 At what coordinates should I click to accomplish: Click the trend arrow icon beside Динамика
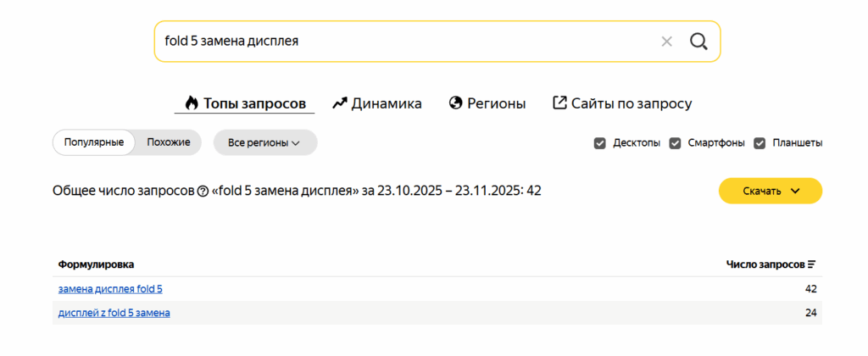point(340,103)
